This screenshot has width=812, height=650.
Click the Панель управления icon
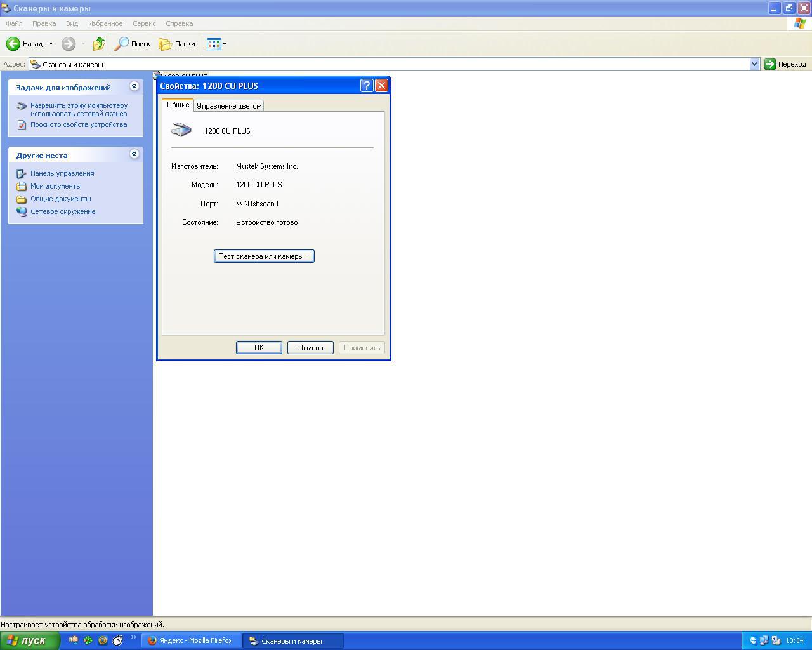pos(22,173)
